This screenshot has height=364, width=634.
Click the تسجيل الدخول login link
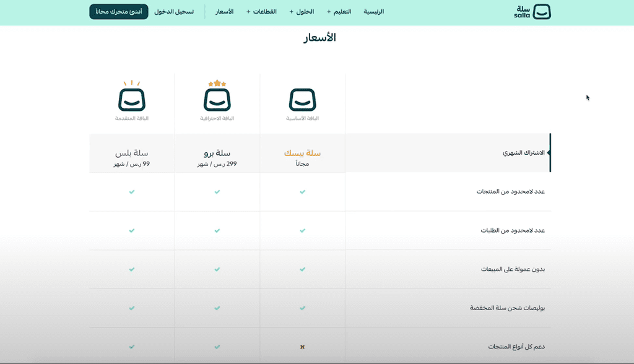click(x=174, y=12)
